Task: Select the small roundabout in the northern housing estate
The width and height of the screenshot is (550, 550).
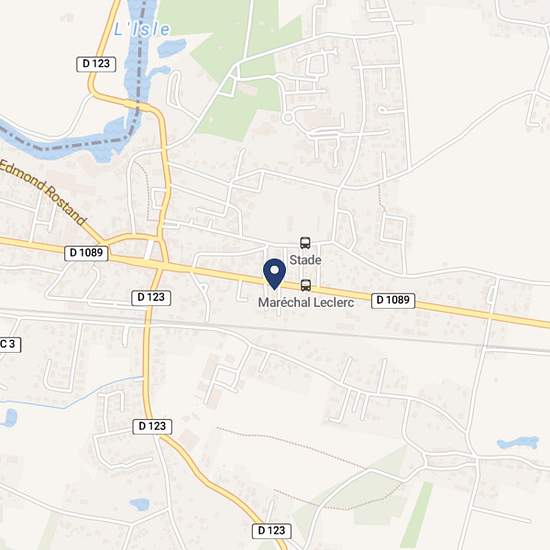Action: coord(288,118)
